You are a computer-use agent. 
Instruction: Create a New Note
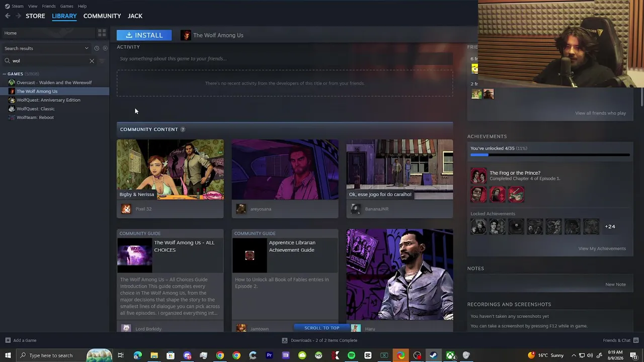615,285
